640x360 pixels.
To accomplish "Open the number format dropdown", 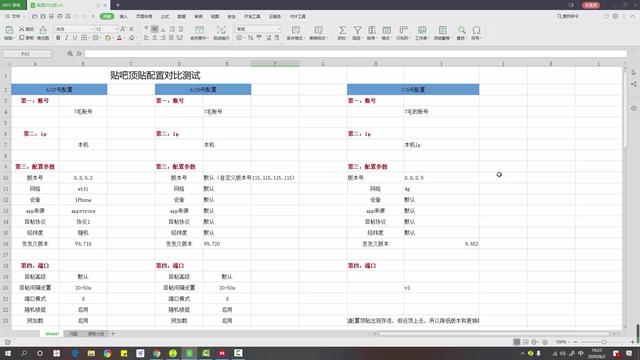I will (258, 29).
